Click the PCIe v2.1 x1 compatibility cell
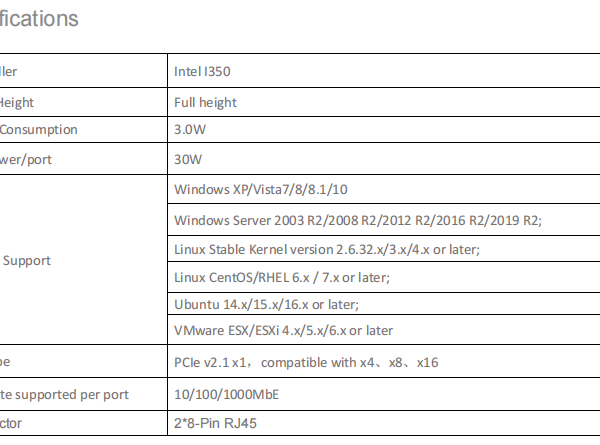600x445 pixels. (305, 364)
